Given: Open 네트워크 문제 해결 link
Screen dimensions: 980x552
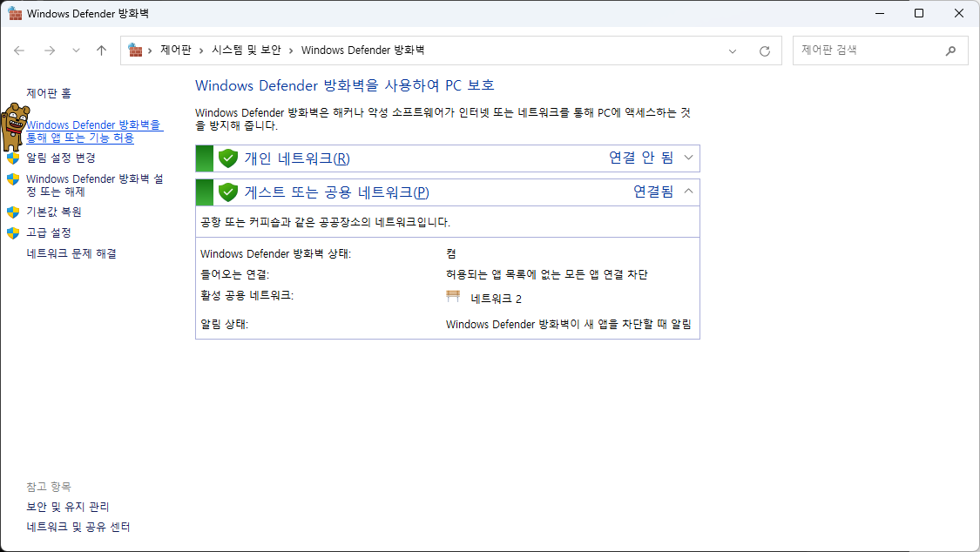Looking at the screenshot, I should pos(71,252).
